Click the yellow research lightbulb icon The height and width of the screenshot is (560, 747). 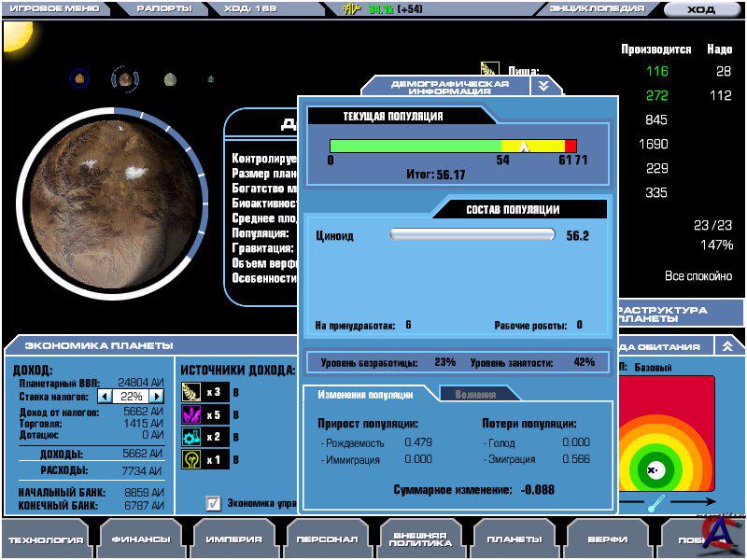pos(191,459)
